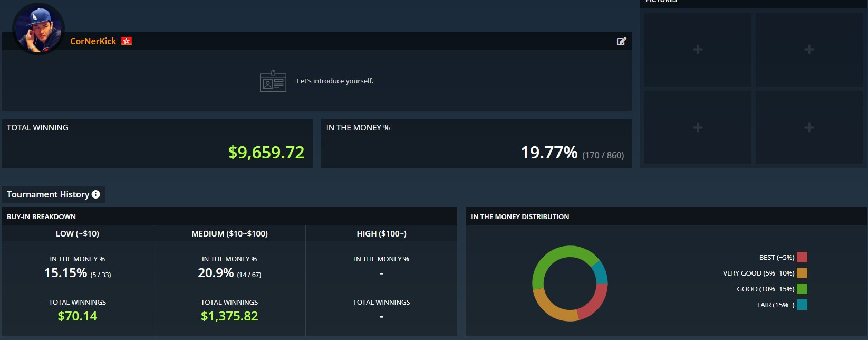868x340 pixels.
Task: Click the (170 / 860) count text
Action: click(603, 155)
